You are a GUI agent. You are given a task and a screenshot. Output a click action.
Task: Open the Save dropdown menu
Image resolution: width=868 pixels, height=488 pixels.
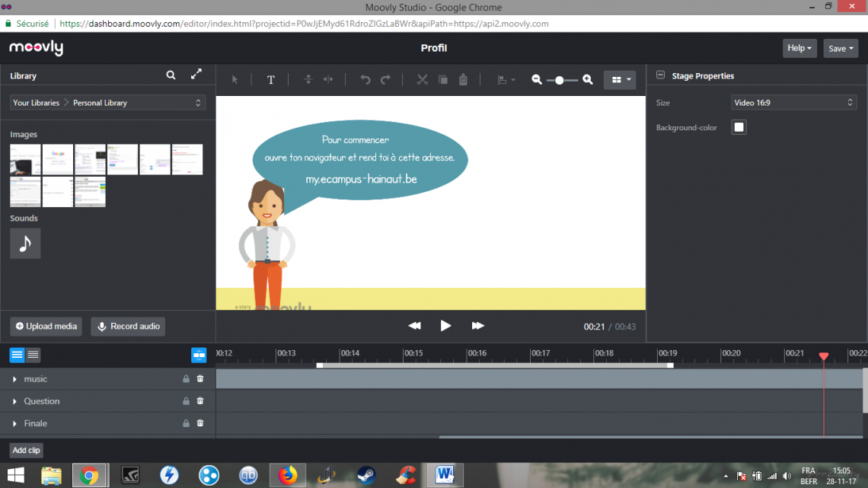841,48
